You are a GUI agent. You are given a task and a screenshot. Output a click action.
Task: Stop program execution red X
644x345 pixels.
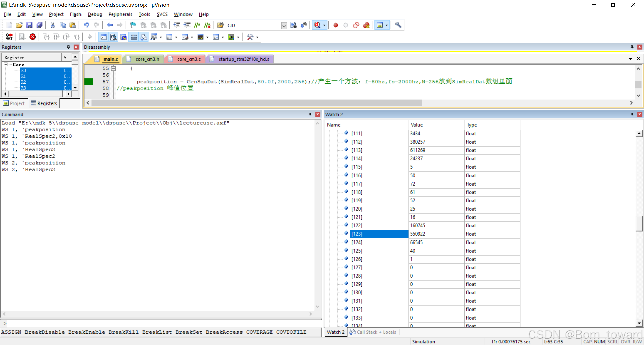point(33,37)
